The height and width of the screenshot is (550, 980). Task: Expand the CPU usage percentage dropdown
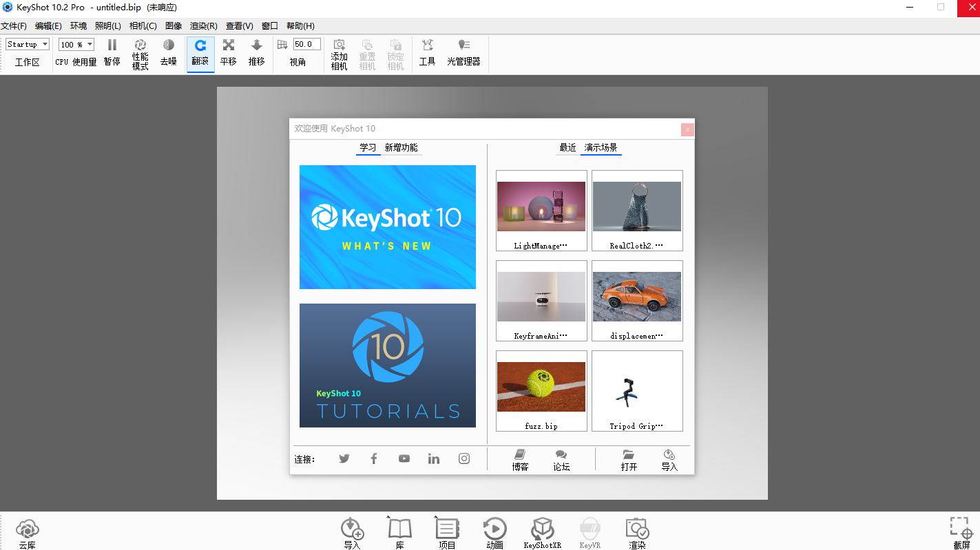pyautogui.click(x=76, y=45)
